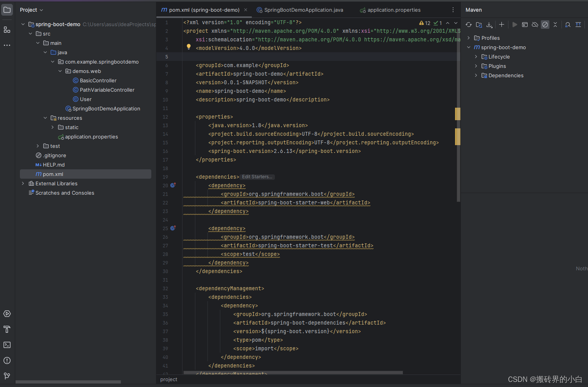Select BasicController class in tree

(x=98, y=80)
